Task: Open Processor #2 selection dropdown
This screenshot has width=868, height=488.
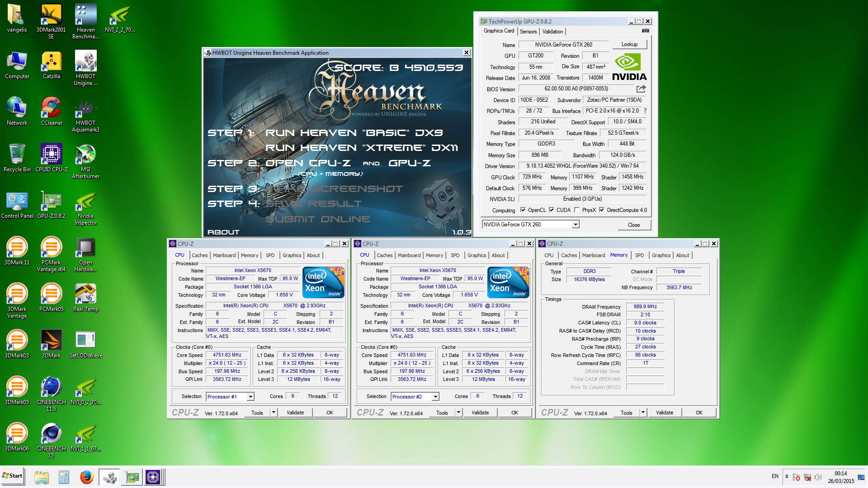Action: pyautogui.click(x=435, y=397)
